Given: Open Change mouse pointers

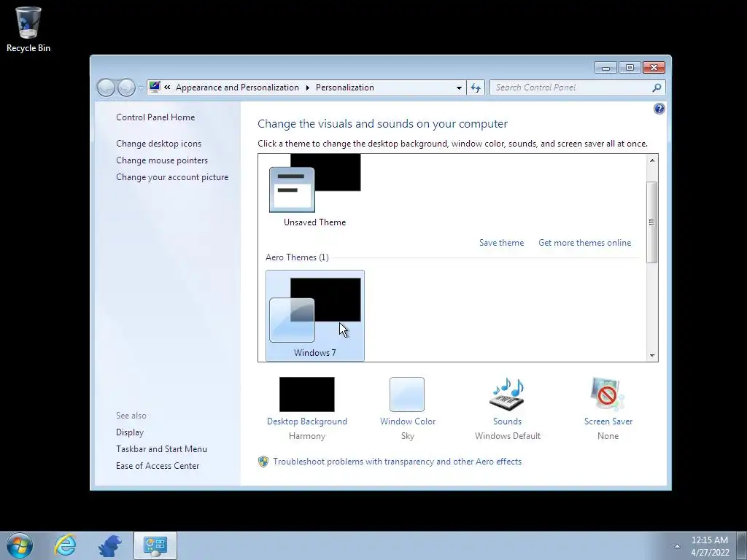Looking at the screenshot, I should coord(162,160).
